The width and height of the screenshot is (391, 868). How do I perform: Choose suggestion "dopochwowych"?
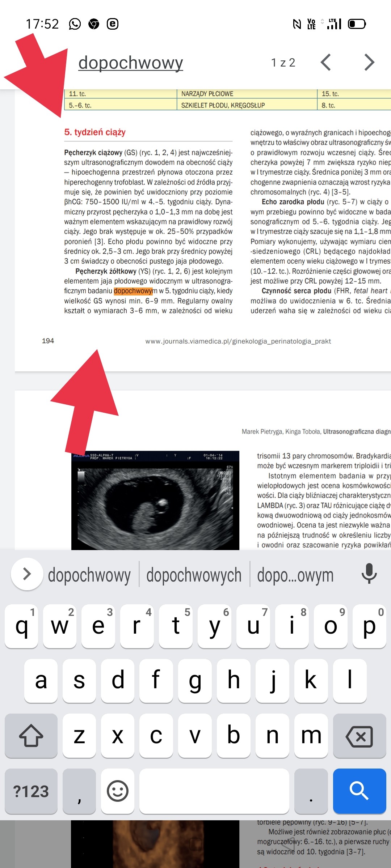[x=194, y=575]
